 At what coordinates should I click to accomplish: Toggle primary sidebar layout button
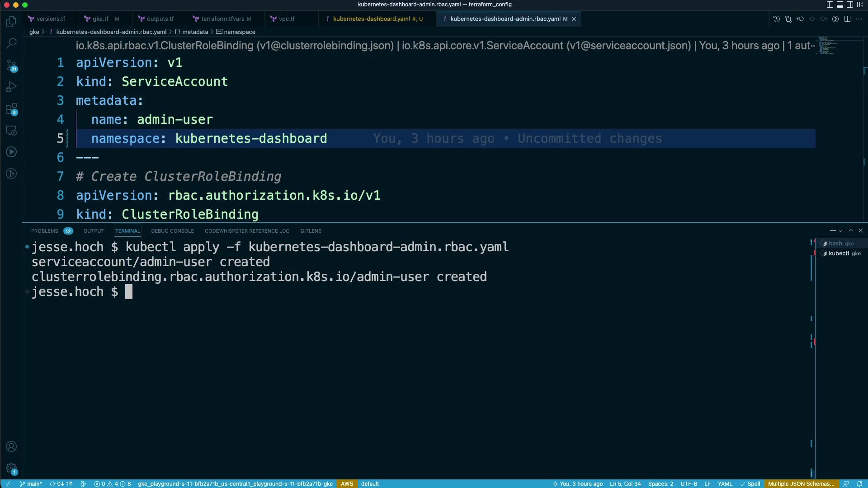(830, 5)
